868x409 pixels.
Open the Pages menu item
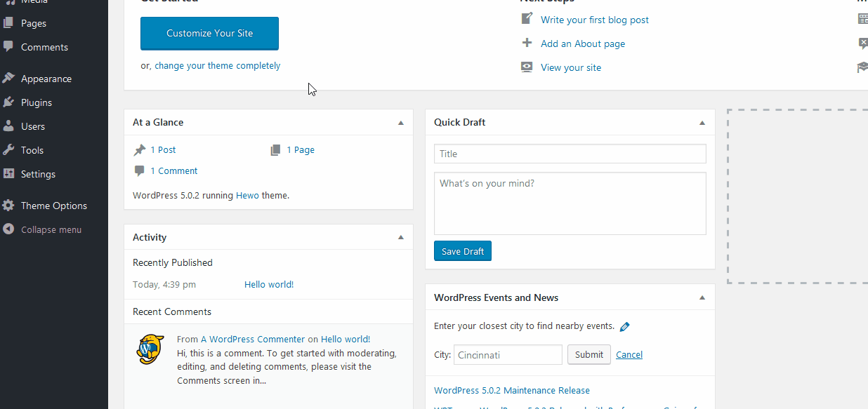click(x=34, y=23)
